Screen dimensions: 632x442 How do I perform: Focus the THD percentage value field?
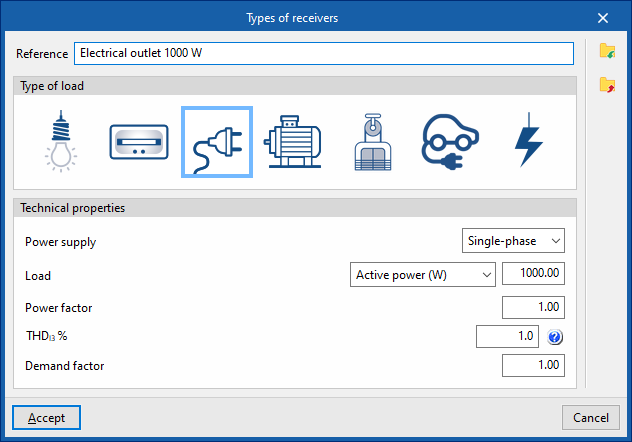coord(508,337)
